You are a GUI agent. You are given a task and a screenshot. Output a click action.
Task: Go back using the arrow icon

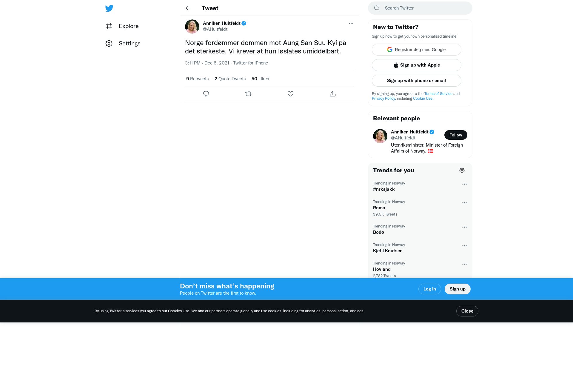click(188, 8)
